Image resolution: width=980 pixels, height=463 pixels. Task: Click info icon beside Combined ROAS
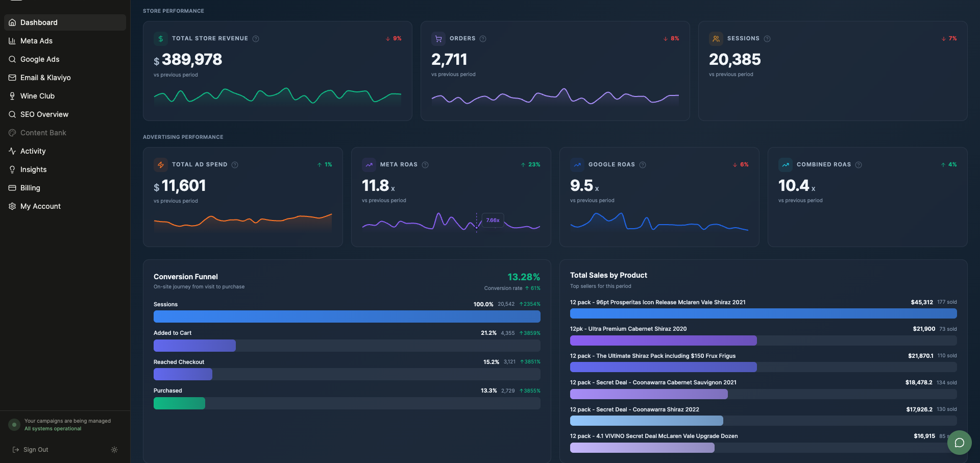point(859,165)
